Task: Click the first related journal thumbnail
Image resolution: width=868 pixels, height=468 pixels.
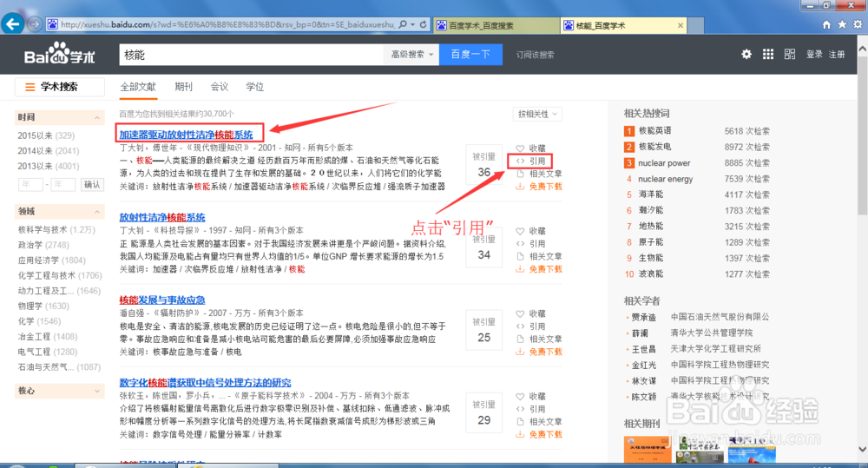Action: tap(648, 450)
